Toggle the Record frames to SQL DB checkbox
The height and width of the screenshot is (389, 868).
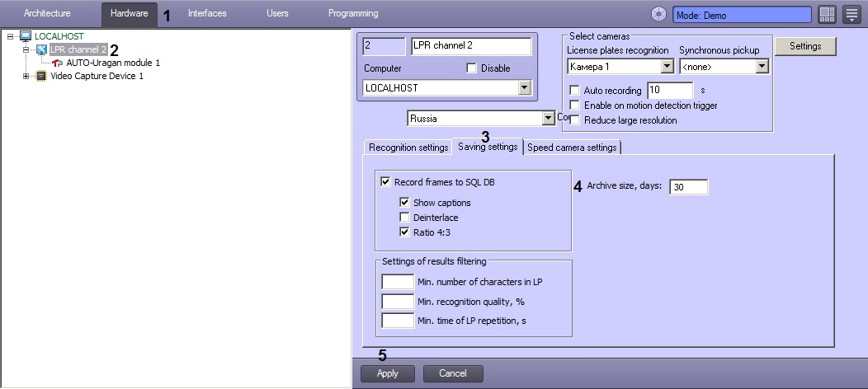point(385,181)
